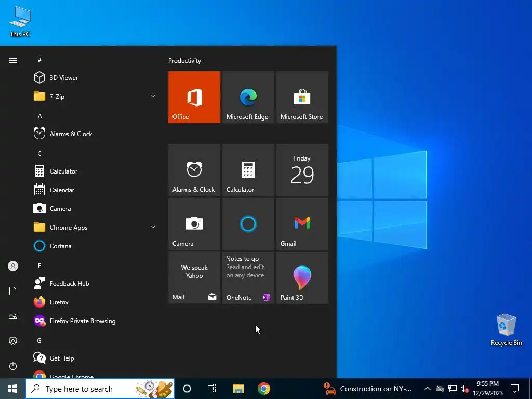This screenshot has height=399, width=532.
Task: Expand the 7-Zip folder chevron
Action: [x=153, y=96]
